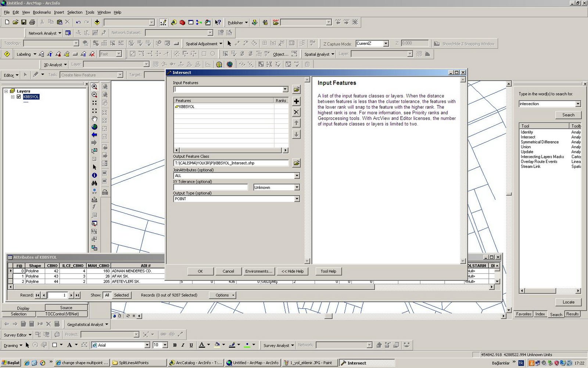Screen dimensions: 588x368
Task: Click the What's This help icon
Action: (x=218, y=22)
